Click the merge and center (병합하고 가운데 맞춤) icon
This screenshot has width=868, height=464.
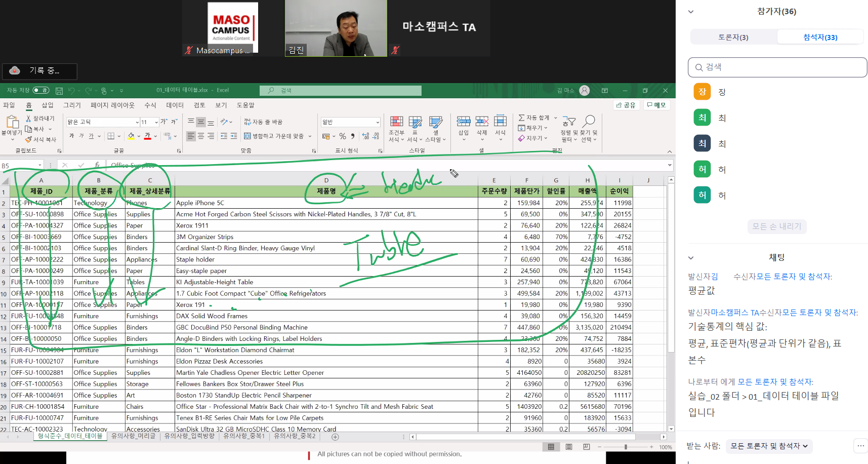[x=247, y=136]
